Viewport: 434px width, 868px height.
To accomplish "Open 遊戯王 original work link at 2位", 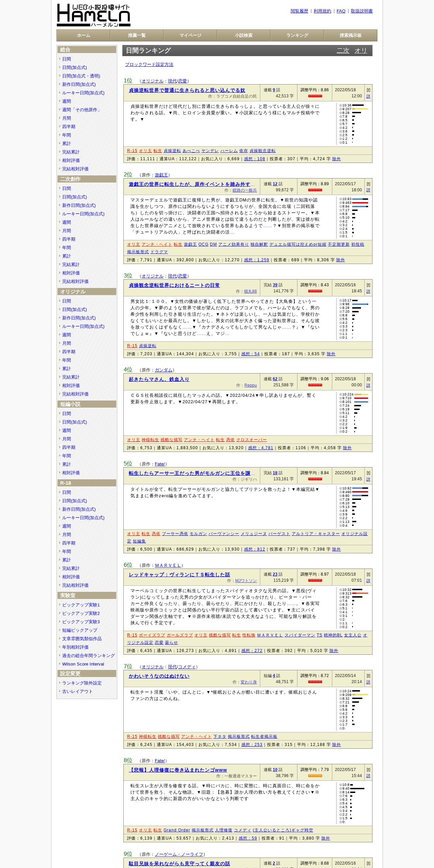I will (161, 175).
